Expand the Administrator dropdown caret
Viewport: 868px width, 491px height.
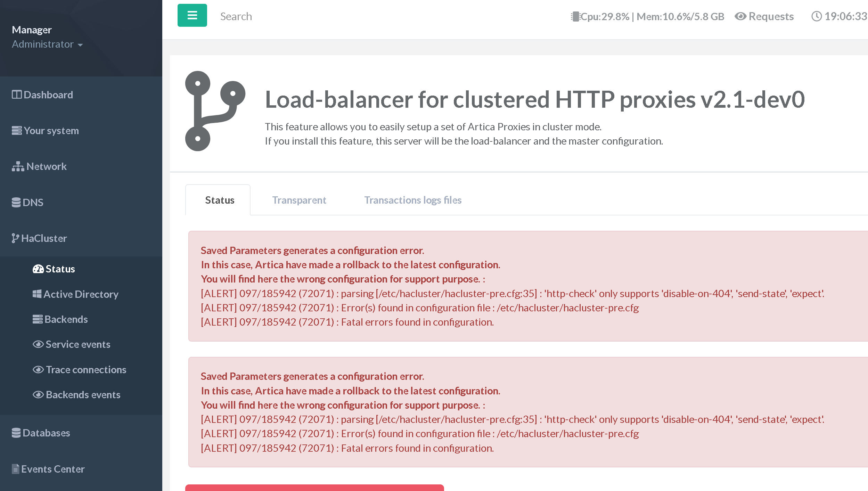(80, 45)
